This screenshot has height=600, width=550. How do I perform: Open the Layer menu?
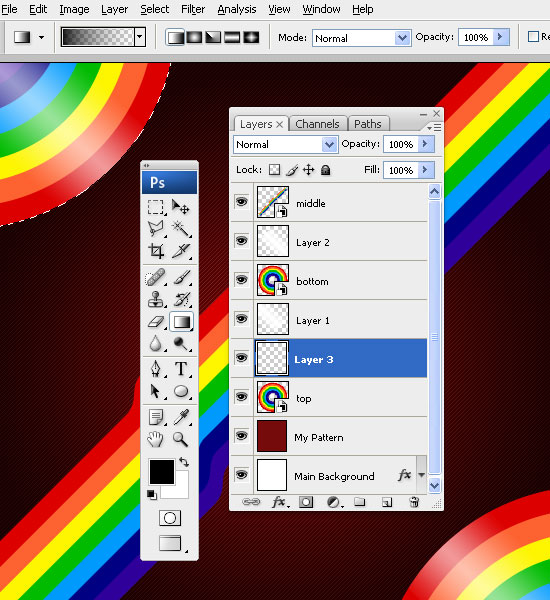[114, 9]
